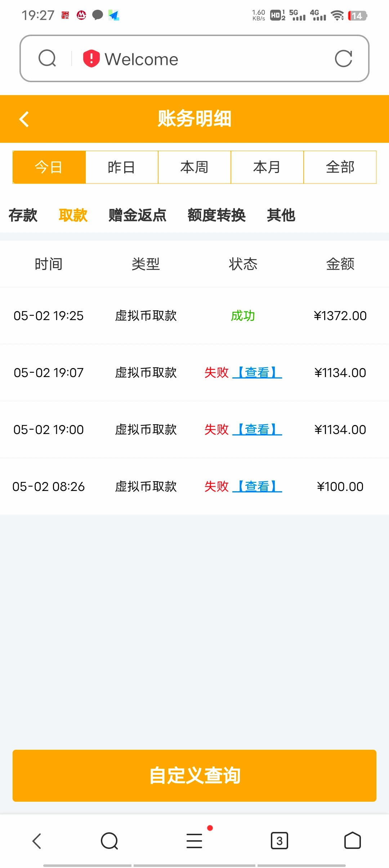Open the 赠金返点 category

coord(137,215)
